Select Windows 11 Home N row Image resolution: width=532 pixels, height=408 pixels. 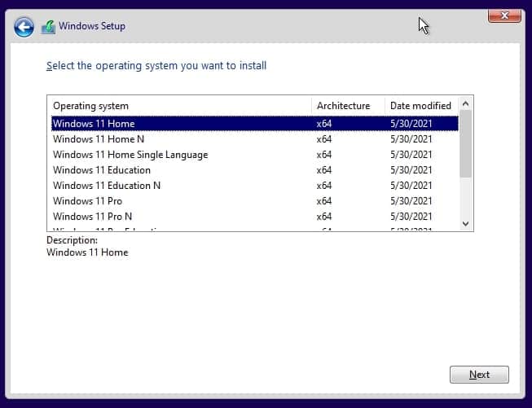pyautogui.click(x=99, y=139)
